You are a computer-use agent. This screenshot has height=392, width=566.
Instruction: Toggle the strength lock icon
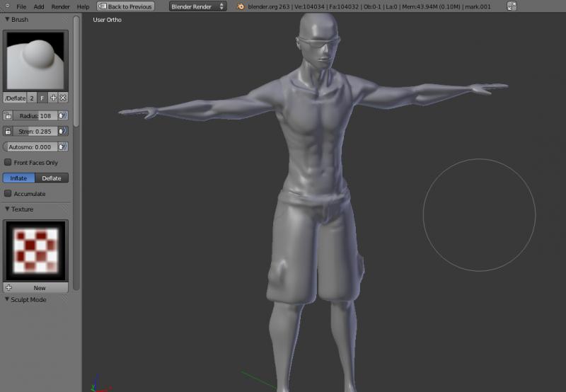click(x=8, y=132)
